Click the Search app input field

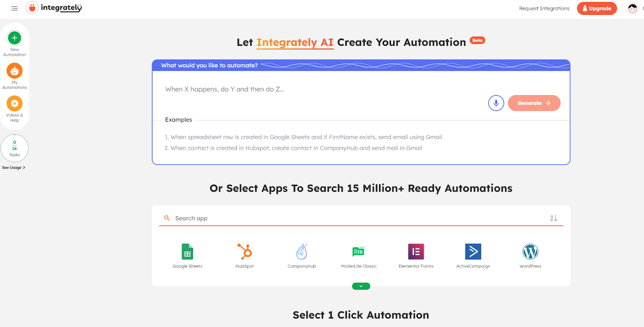[360, 218]
